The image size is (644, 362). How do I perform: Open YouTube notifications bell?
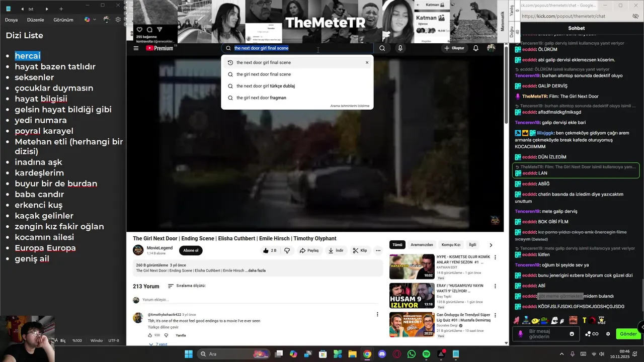click(x=475, y=48)
